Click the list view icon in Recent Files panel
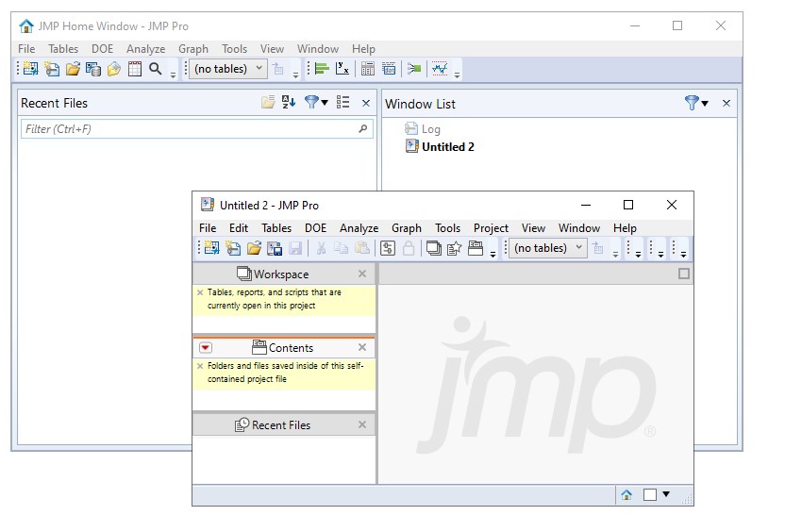Image resolution: width=785 pixels, height=532 pixels. tap(342, 103)
